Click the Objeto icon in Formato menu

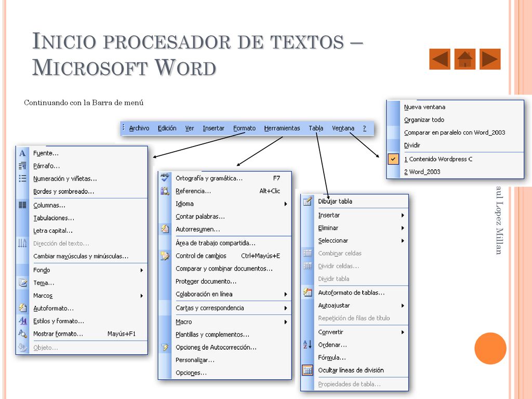click(x=22, y=347)
